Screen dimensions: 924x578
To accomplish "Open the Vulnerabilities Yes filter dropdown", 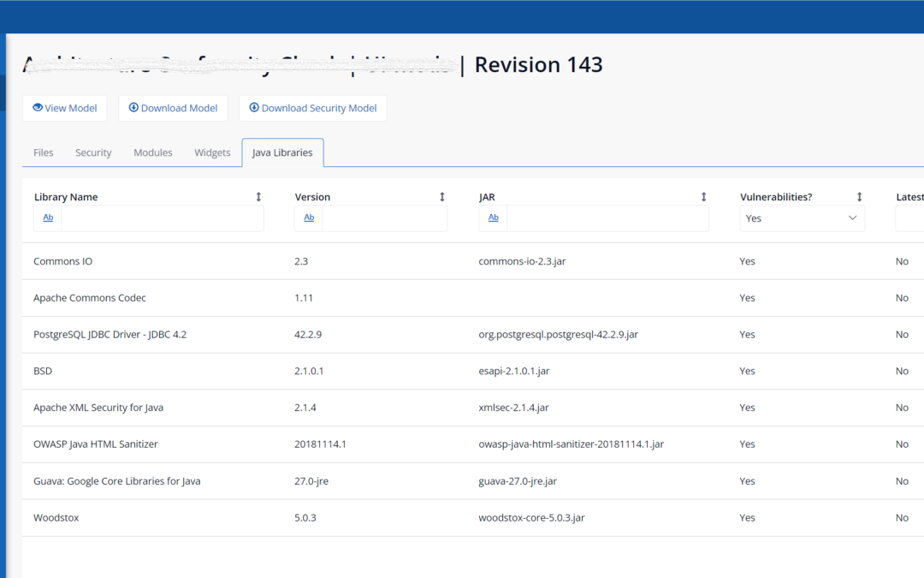I will pyautogui.click(x=802, y=218).
